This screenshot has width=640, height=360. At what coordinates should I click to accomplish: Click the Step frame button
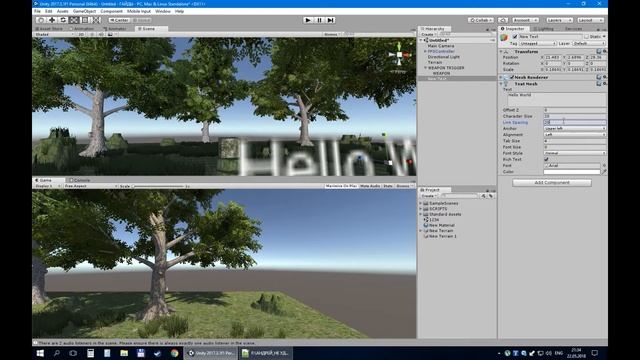[331, 20]
